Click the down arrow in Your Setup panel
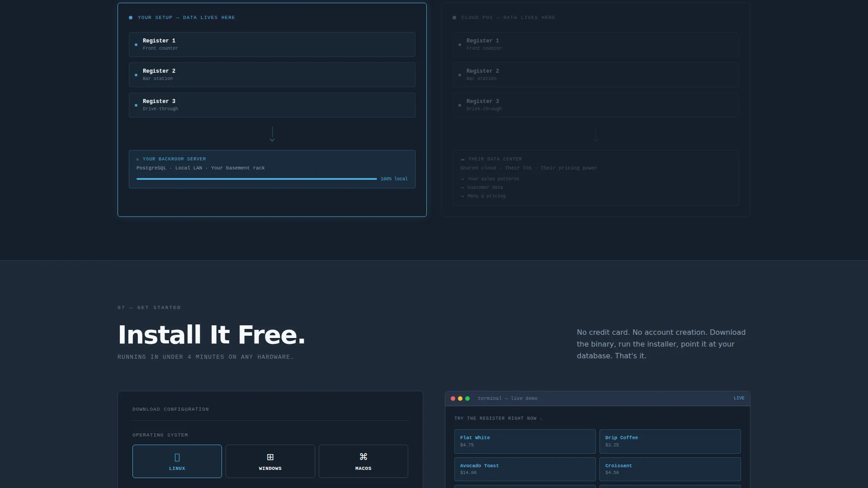The width and height of the screenshot is (868, 488). [x=272, y=135]
